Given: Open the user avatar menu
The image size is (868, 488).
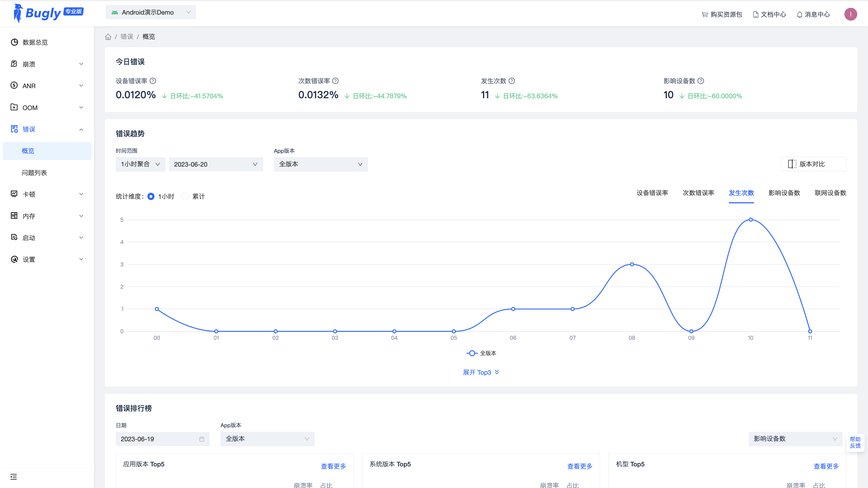Looking at the screenshot, I should click(850, 14).
